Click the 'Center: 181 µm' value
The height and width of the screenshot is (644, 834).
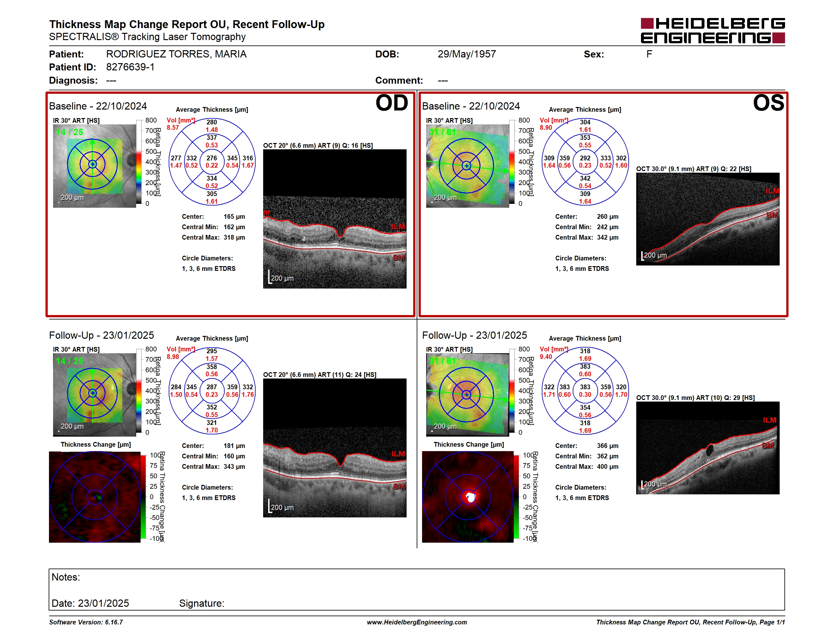[x=234, y=446]
